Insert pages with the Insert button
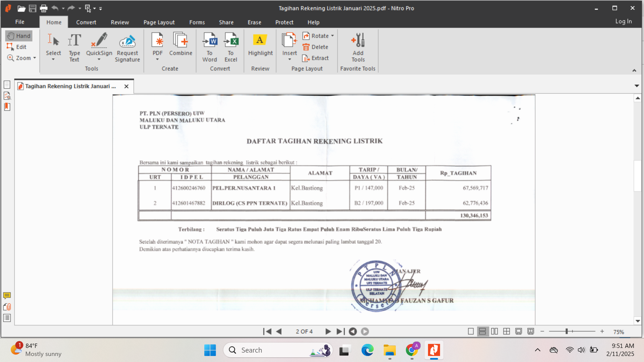Screen dimensions: 644x362 [x=289, y=44]
